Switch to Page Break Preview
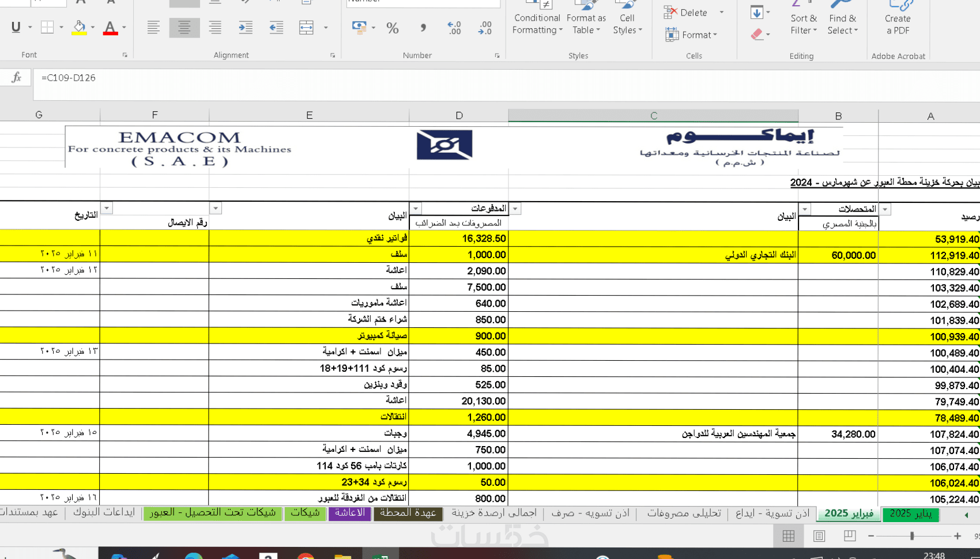Image resolution: width=980 pixels, height=559 pixels. [x=850, y=536]
